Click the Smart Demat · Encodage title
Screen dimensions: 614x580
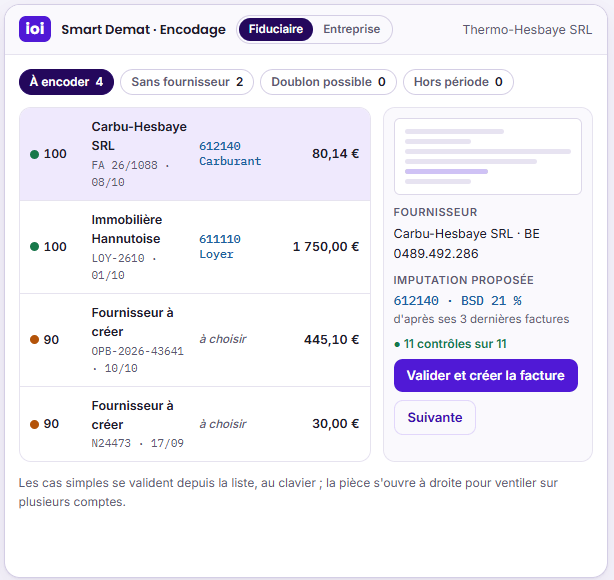pyautogui.click(x=143, y=29)
